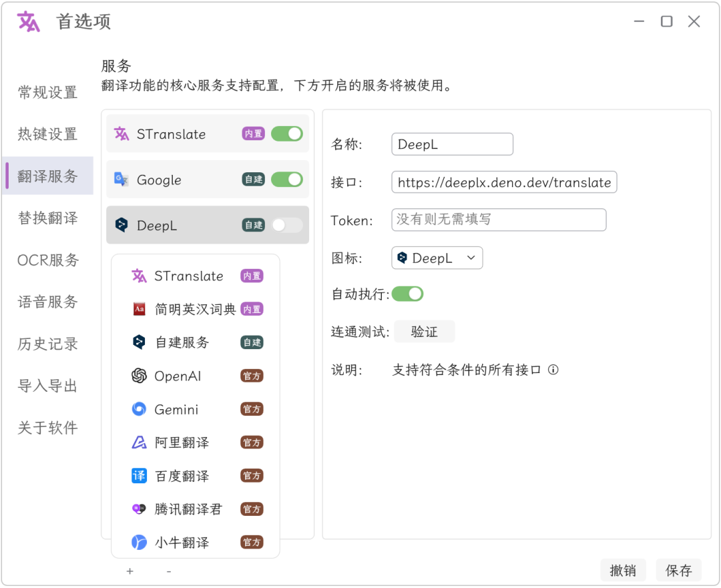The image size is (721, 588).
Task: Click the minus icon to remove a service
Action: (169, 571)
